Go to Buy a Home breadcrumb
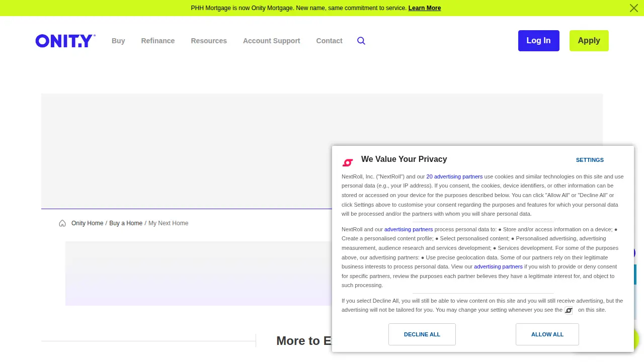644x362 pixels. point(126,223)
